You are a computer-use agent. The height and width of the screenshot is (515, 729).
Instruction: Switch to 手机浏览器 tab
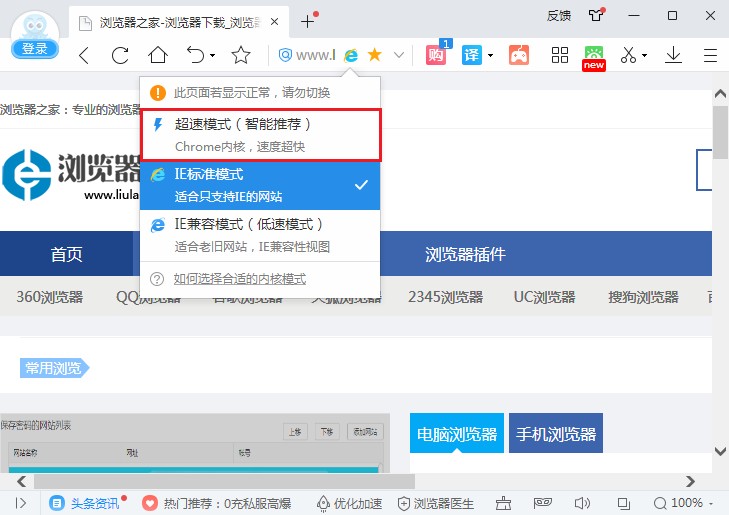pyautogui.click(x=556, y=433)
